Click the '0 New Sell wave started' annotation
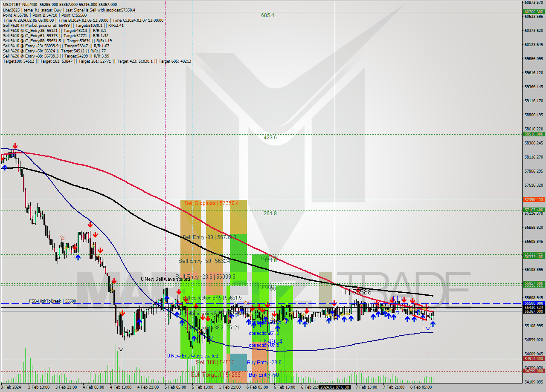This screenshot has height=392, width=546. point(165,279)
